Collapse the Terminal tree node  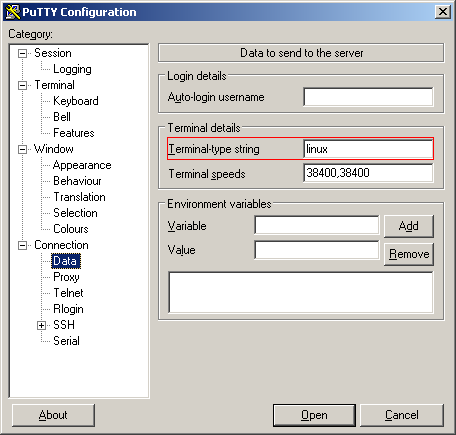(22, 85)
